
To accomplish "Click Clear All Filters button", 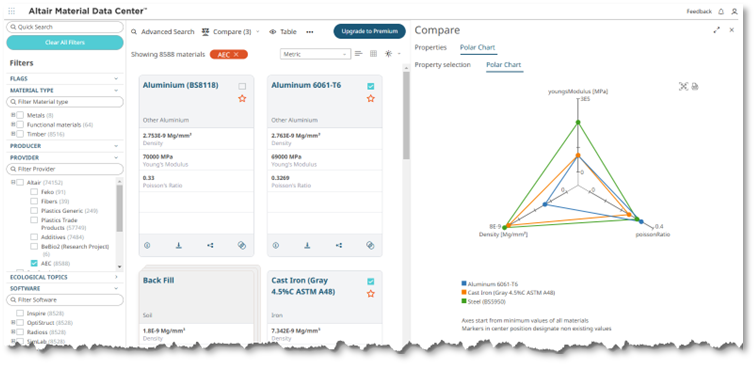I will pyautogui.click(x=65, y=42).
